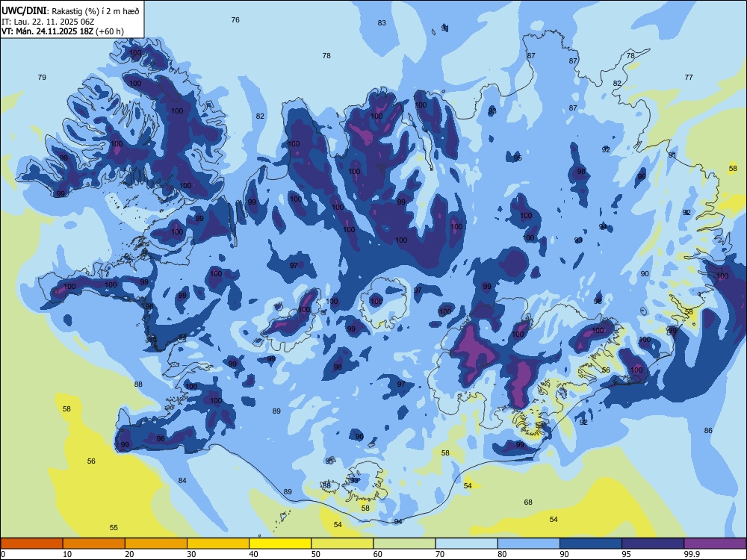
Task: Click the map value '76' offshore north
Action: tap(235, 20)
